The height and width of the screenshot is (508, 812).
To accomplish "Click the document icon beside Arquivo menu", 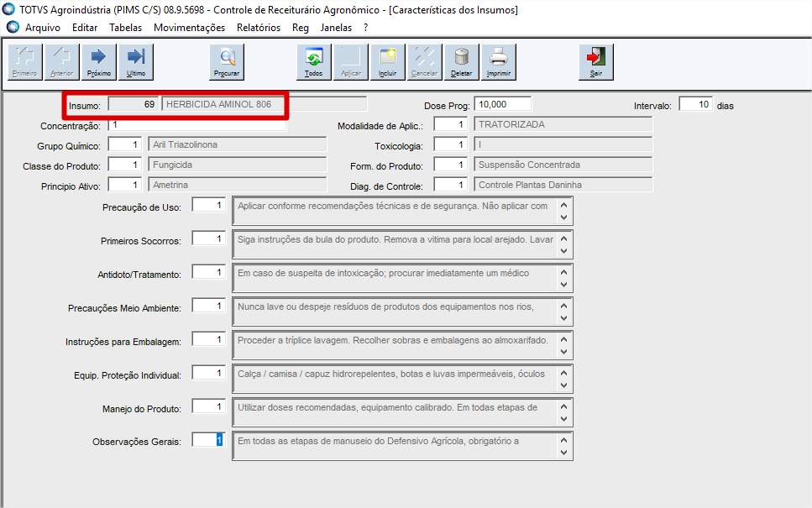I will tap(13, 27).
